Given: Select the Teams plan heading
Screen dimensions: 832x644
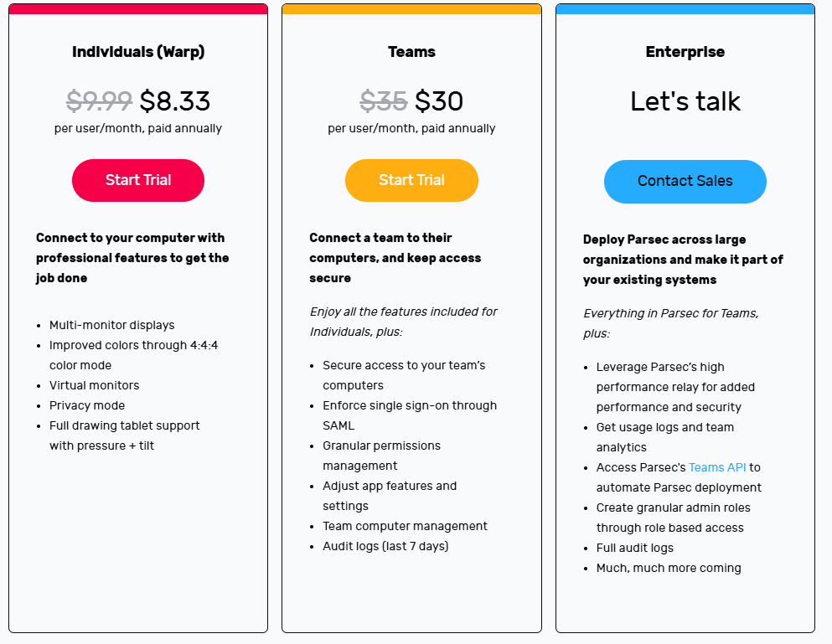Looking at the screenshot, I should pyautogui.click(x=411, y=52).
